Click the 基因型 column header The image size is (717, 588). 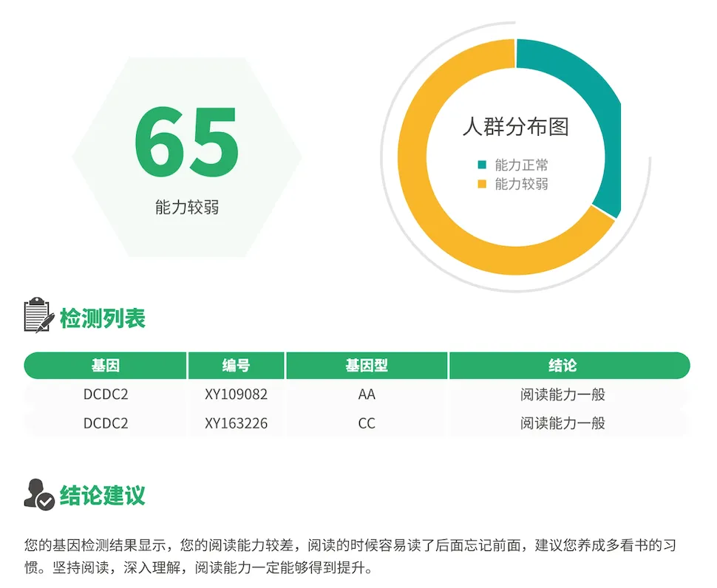pos(367,366)
